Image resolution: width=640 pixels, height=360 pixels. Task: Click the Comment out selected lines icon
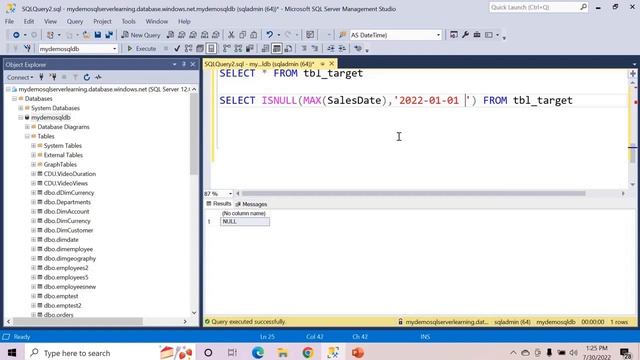[304, 49]
